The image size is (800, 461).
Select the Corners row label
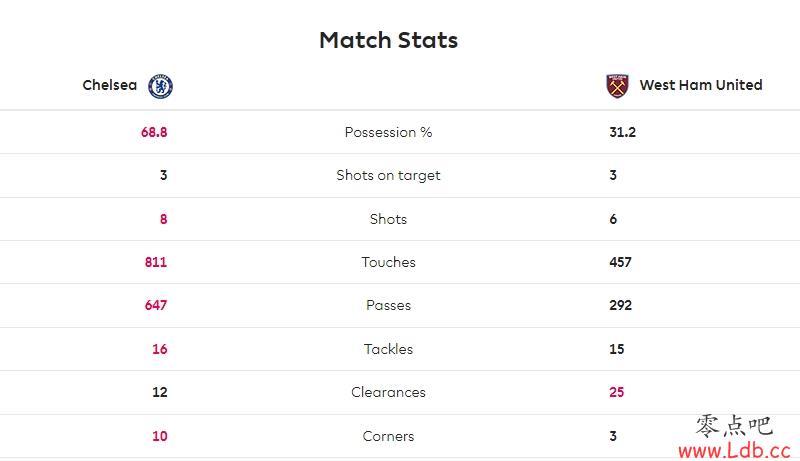point(388,436)
